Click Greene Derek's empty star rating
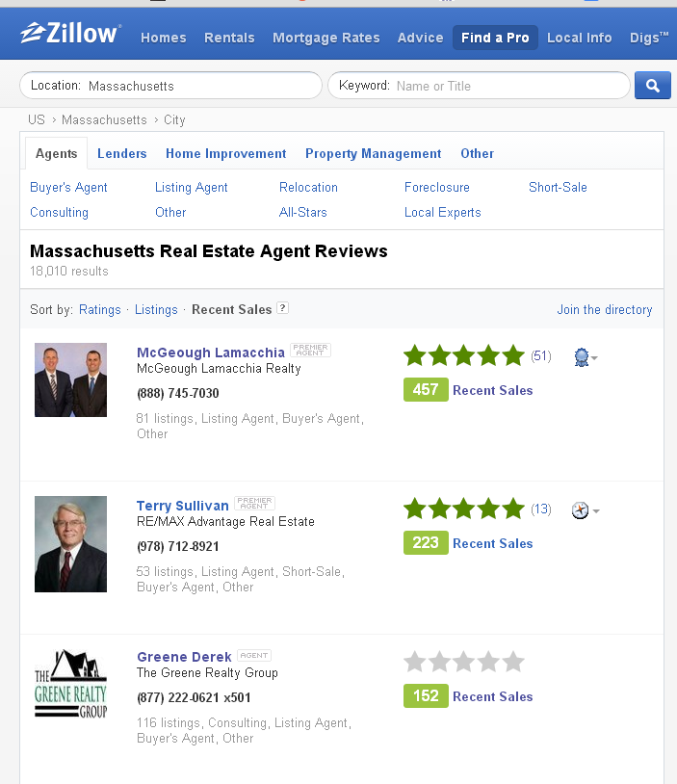The height and width of the screenshot is (784, 677). point(464,662)
